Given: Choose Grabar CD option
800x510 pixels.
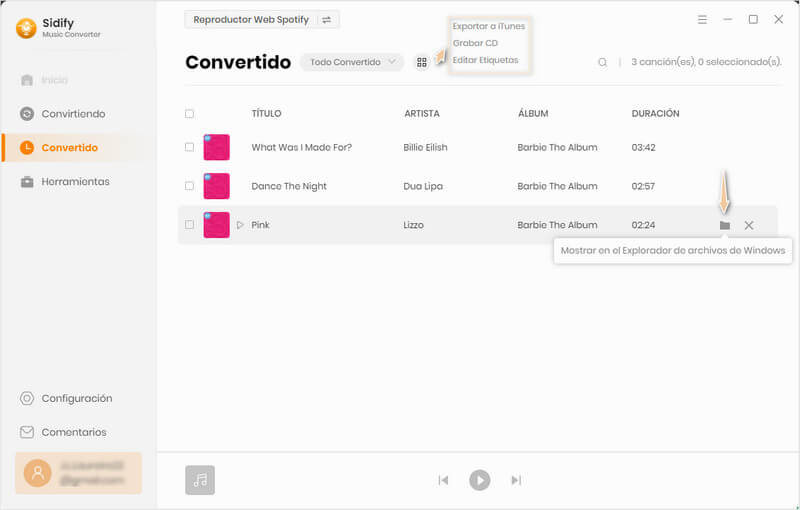Looking at the screenshot, I should point(475,43).
